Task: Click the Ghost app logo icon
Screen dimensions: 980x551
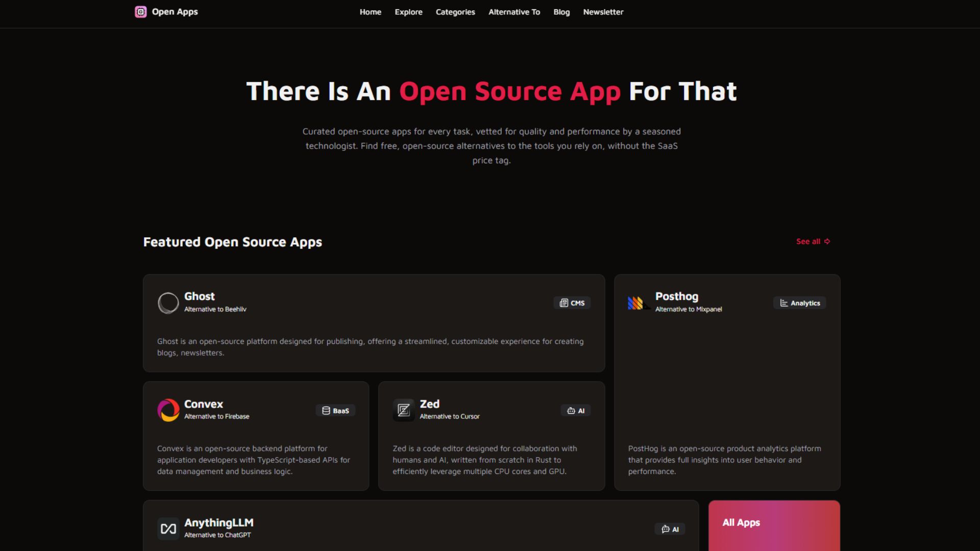Action: pyautogui.click(x=168, y=303)
